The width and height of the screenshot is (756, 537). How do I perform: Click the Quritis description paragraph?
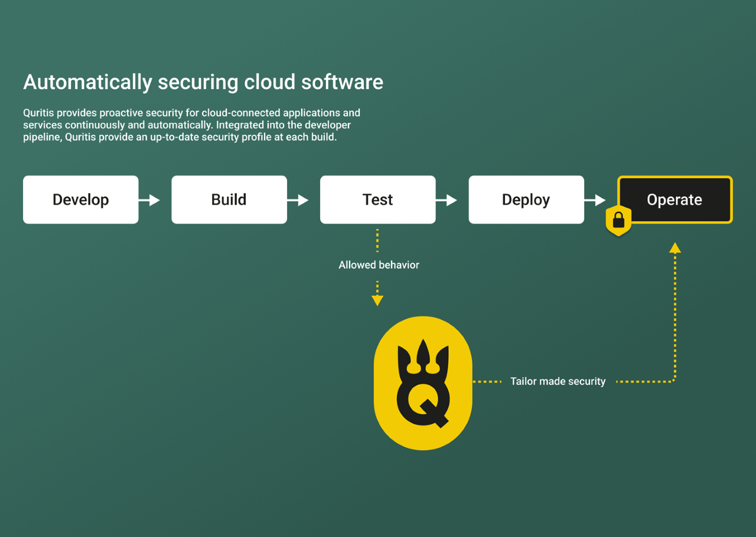pos(191,125)
